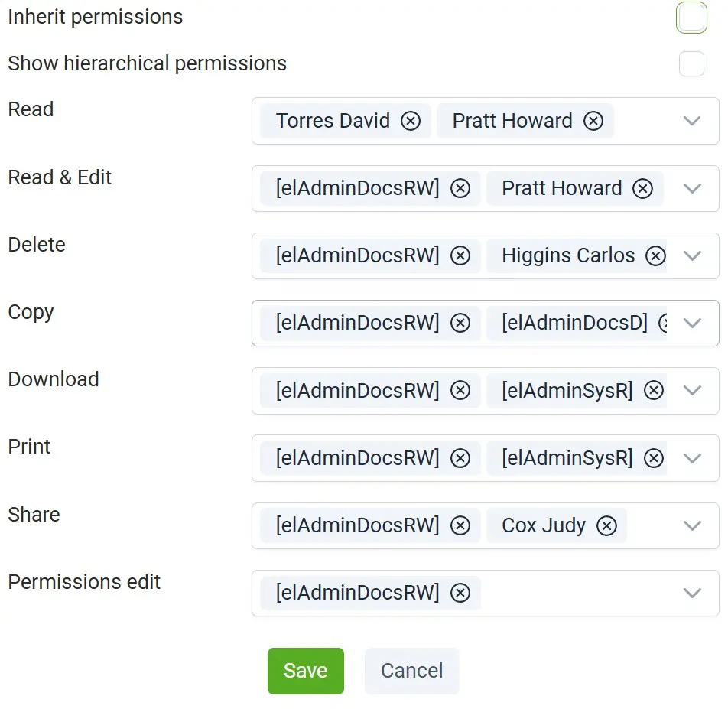
Task: Expand the Read permissions dropdown
Action: 692,121
